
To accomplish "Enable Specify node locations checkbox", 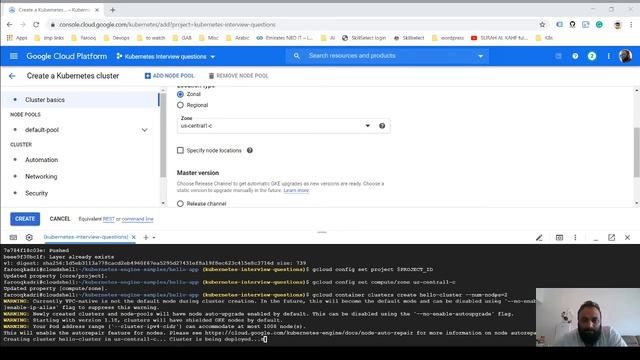I will [180, 151].
